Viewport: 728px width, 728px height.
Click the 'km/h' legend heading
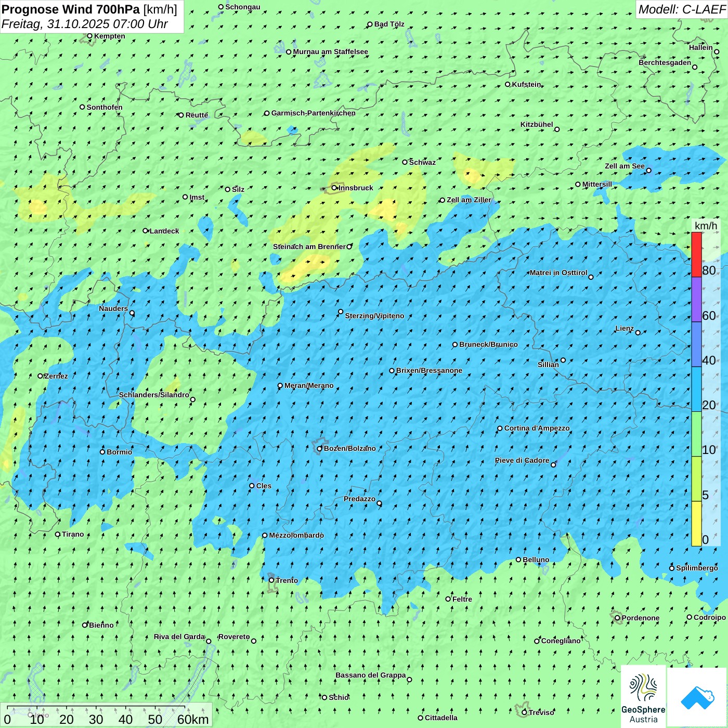[706, 226]
